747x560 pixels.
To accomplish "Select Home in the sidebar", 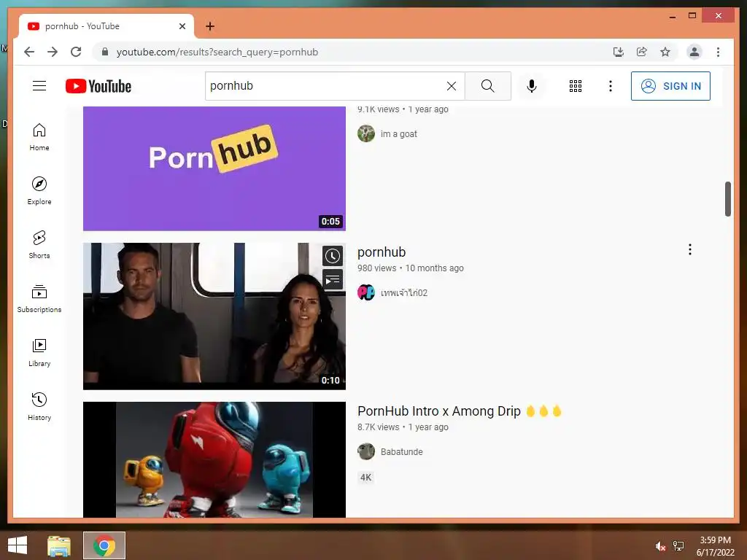I will pyautogui.click(x=39, y=137).
